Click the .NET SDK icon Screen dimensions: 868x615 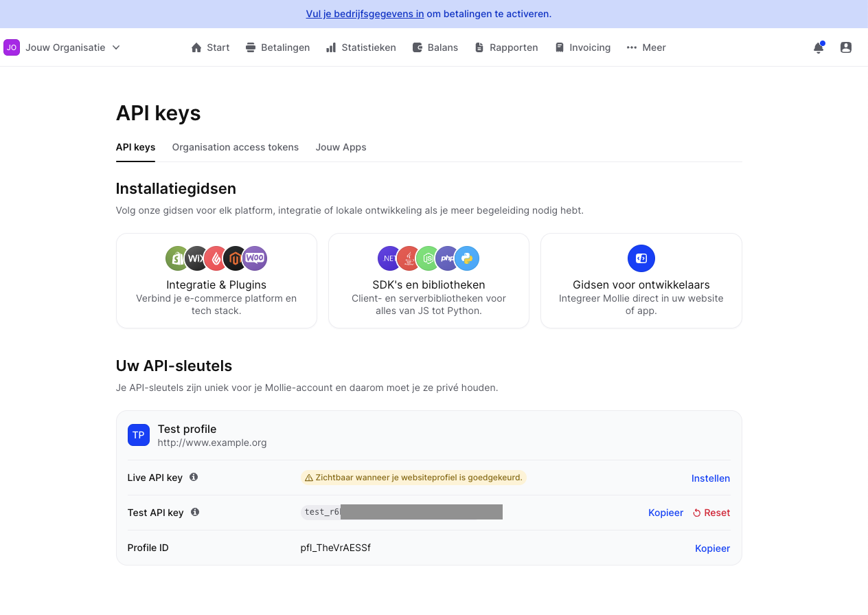(389, 258)
